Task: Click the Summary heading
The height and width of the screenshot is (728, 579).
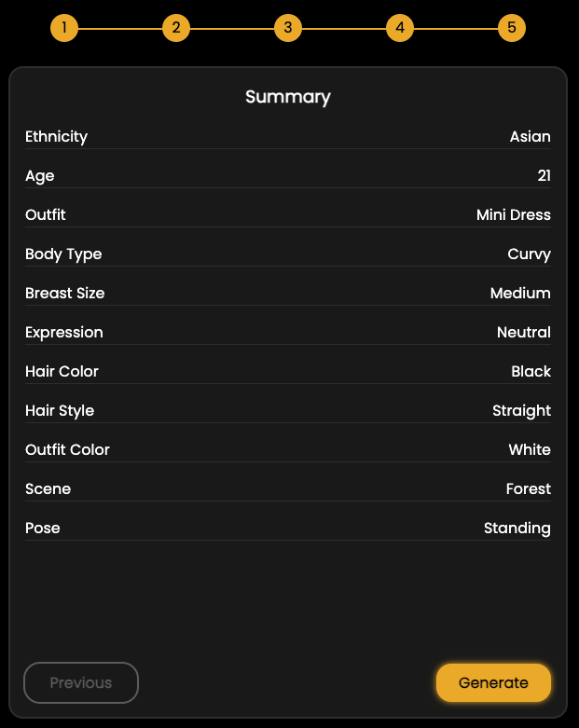Action: (288, 97)
